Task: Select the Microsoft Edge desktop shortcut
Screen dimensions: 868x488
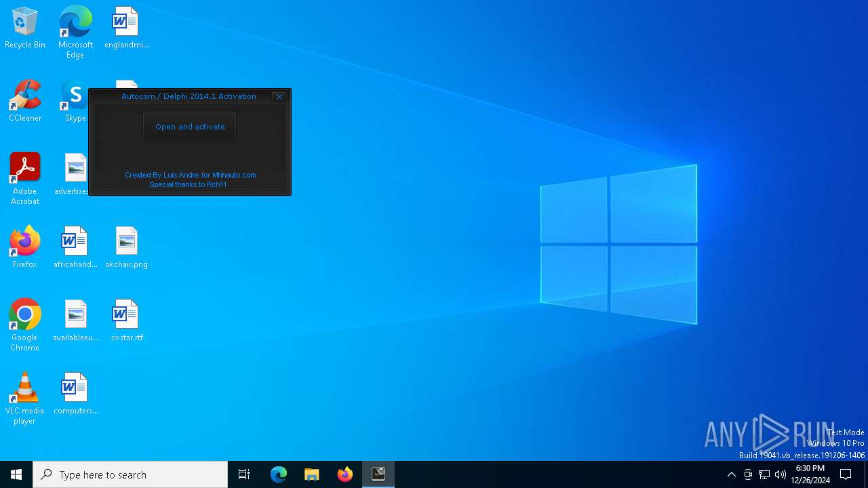Action: click(75, 32)
